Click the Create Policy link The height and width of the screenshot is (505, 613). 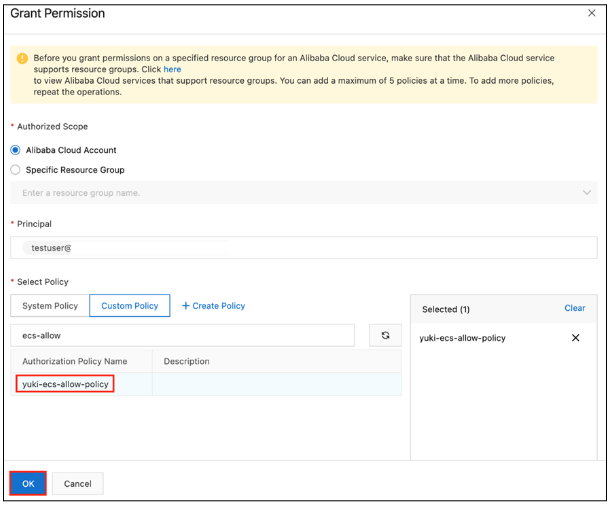pos(219,306)
